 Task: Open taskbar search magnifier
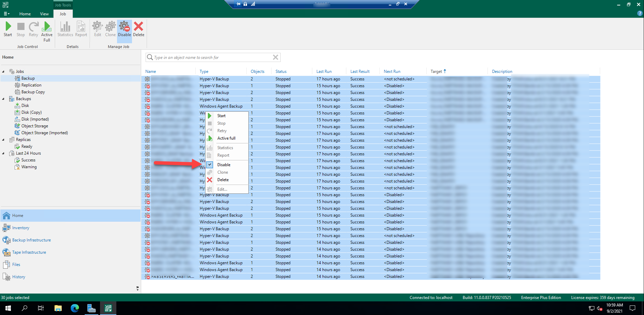coord(24,308)
